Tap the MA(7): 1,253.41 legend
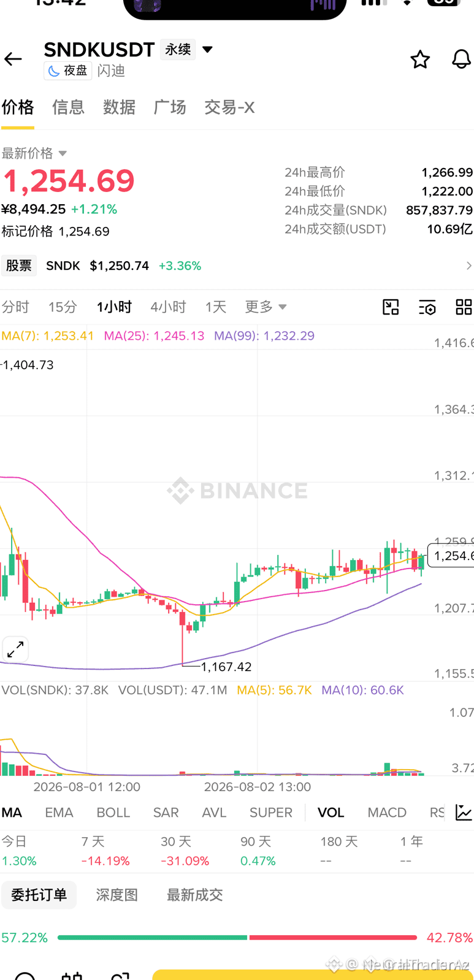 point(48,335)
